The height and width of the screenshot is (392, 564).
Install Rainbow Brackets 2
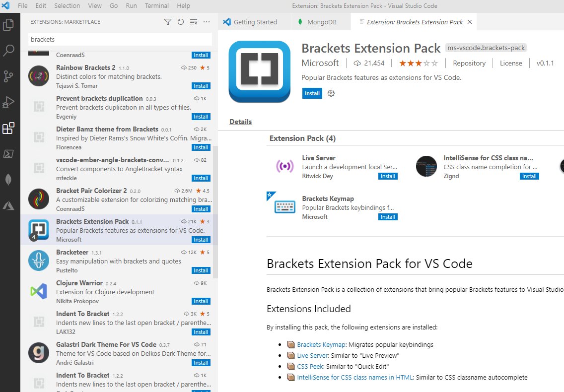pos(201,86)
